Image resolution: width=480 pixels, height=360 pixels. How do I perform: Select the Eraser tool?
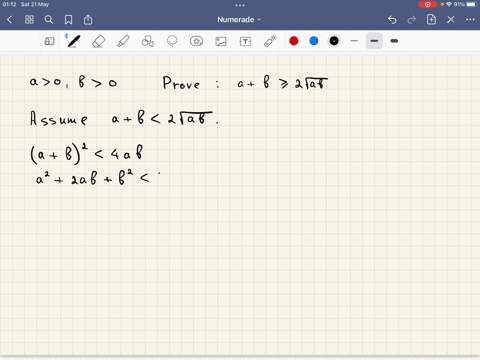99,41
